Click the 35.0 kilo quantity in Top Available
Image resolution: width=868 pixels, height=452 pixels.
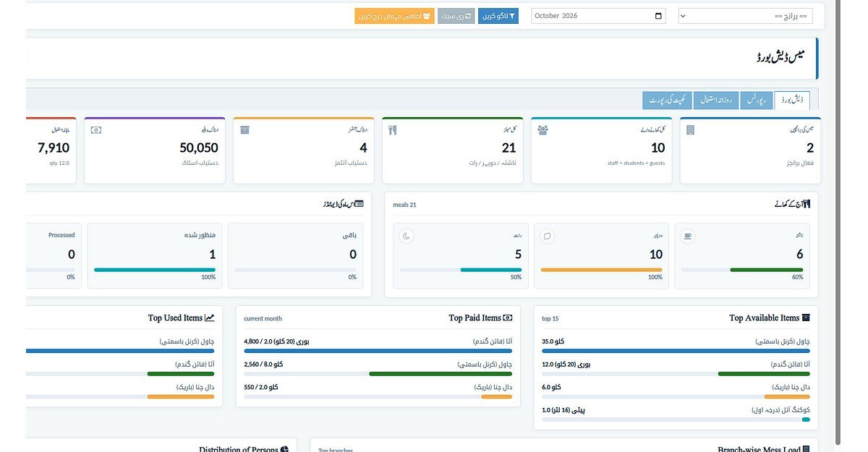pos(553,341)
